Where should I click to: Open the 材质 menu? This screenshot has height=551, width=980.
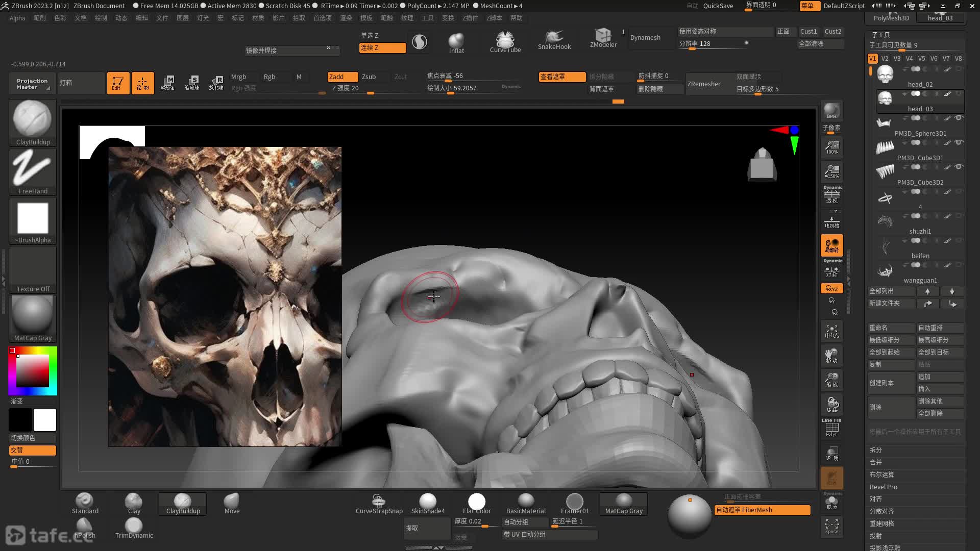point(258,18)
